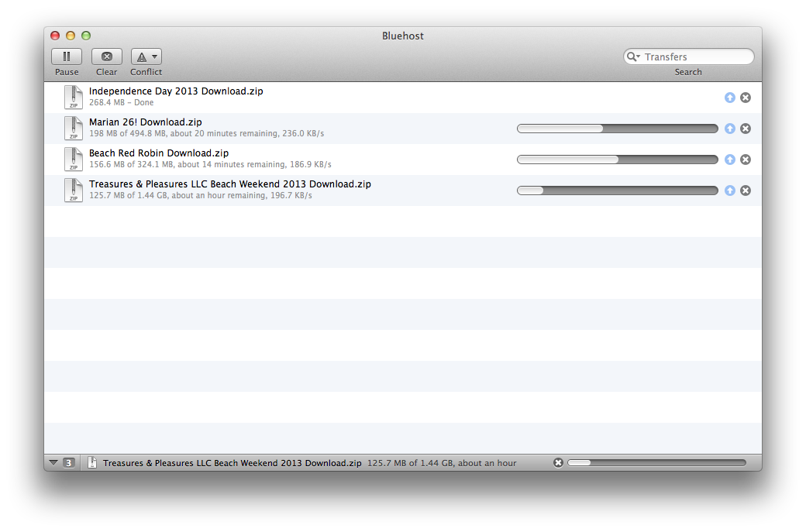Collapse the transfers panel with the bottom disclosure triangle
806x532 pixels.
coord(53,462)
